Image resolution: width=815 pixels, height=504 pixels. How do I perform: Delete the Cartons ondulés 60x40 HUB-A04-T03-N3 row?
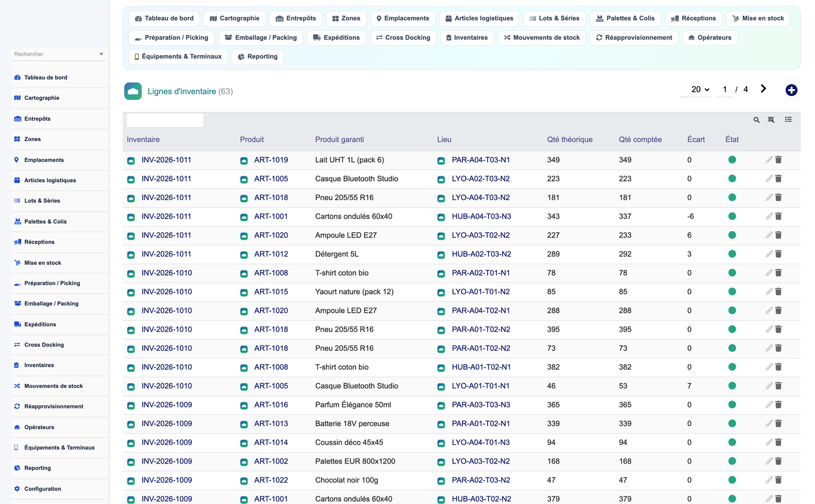778,216
